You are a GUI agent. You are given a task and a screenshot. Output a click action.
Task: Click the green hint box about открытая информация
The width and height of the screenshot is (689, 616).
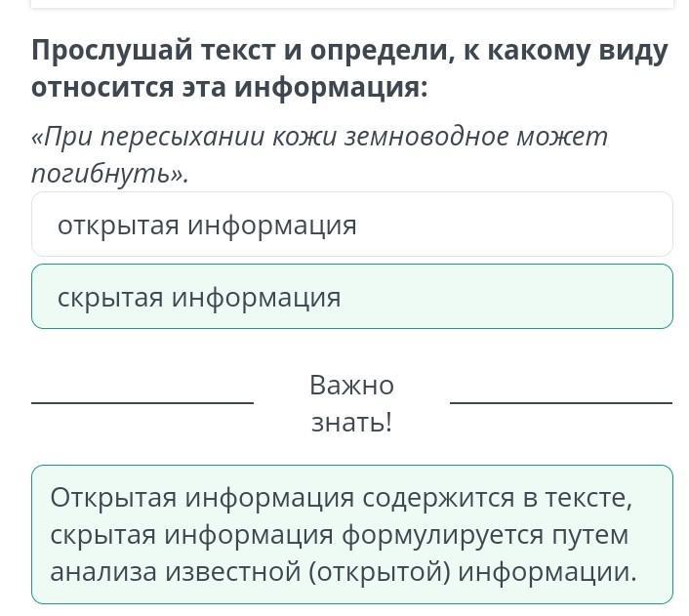point(352,534)
